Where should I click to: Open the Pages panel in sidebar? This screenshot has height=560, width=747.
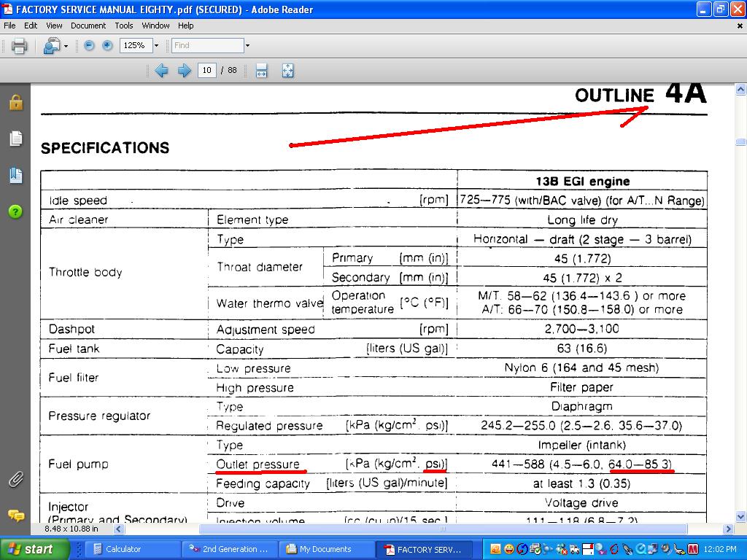pyautogui.click(x=15, y=138)
